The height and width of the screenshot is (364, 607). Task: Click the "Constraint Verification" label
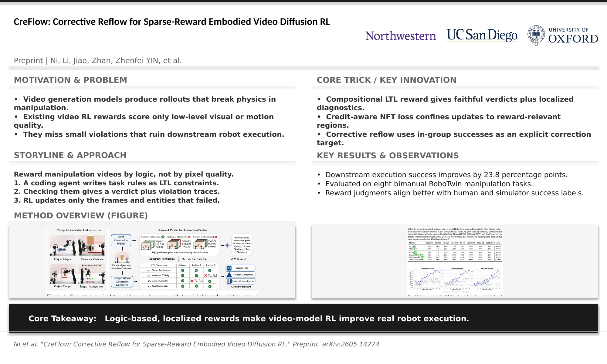point(162,259)
